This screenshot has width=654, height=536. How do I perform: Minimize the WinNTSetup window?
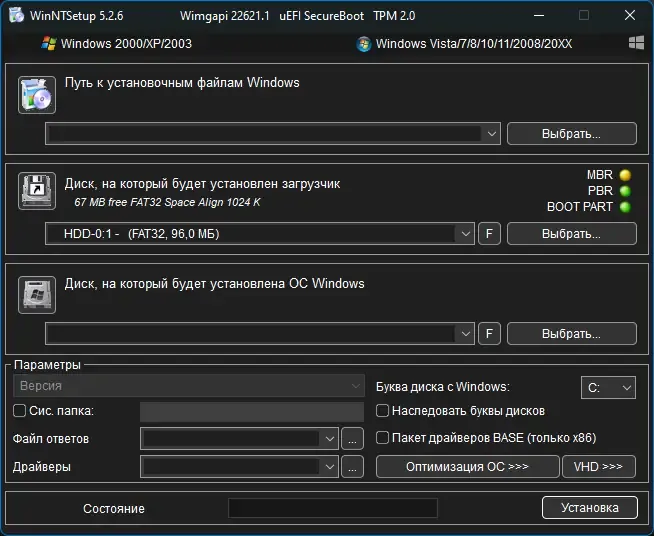[539, 15]
